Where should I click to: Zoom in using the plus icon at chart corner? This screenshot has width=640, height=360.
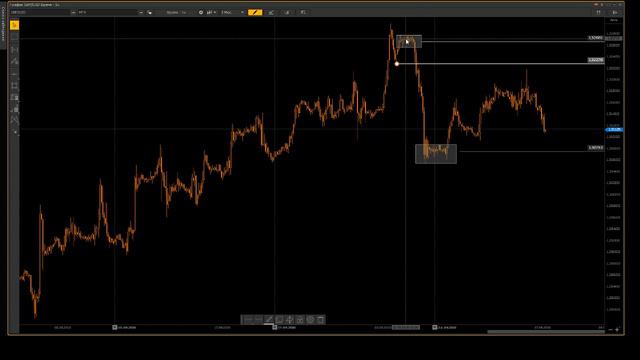617,329
